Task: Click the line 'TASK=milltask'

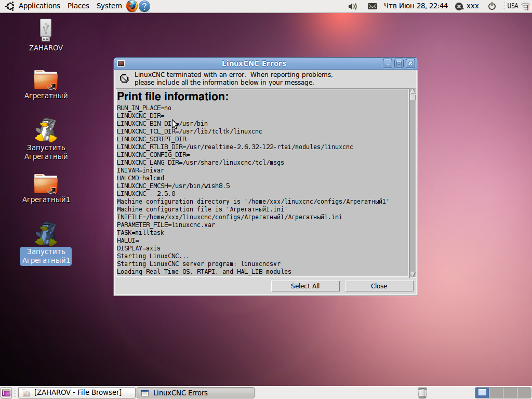Action: [140, 233]
